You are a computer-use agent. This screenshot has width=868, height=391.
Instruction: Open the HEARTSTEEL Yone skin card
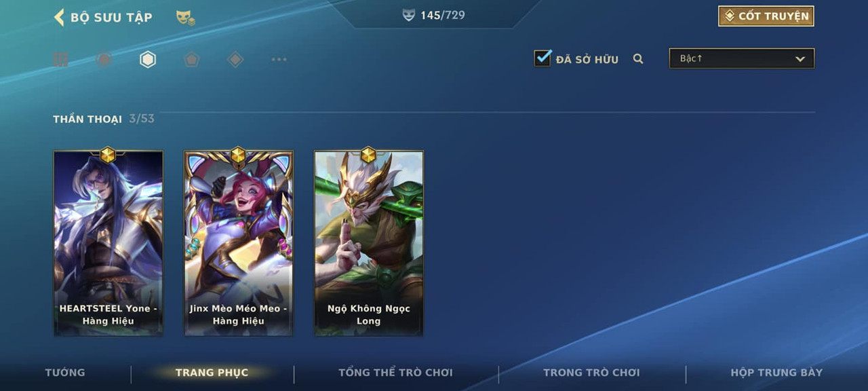point(108,242)
